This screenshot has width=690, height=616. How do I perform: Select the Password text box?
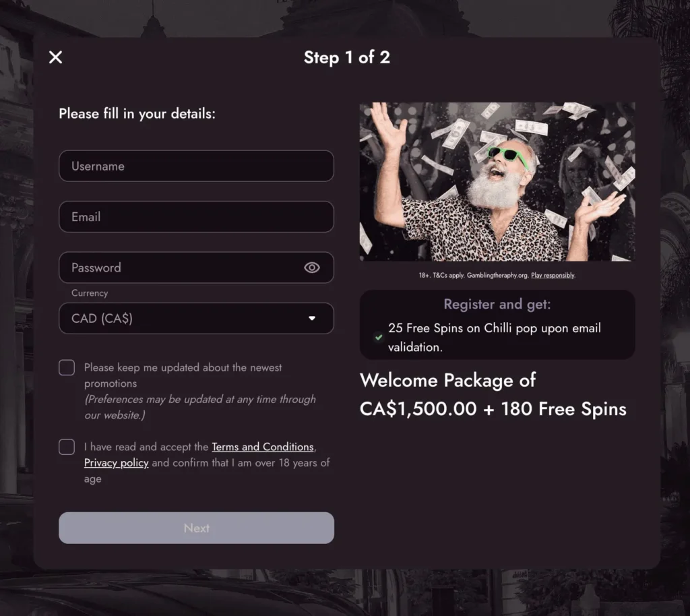182,268
